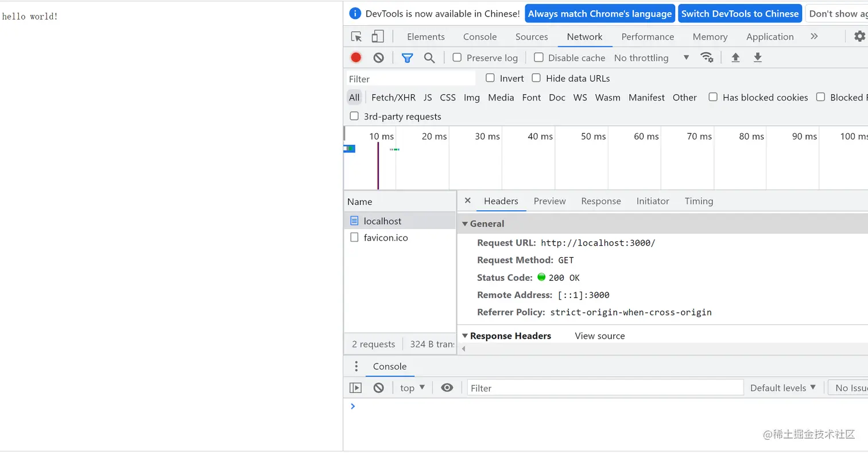
Task: Switch to the Preview tab
Action: click(550, 201)
